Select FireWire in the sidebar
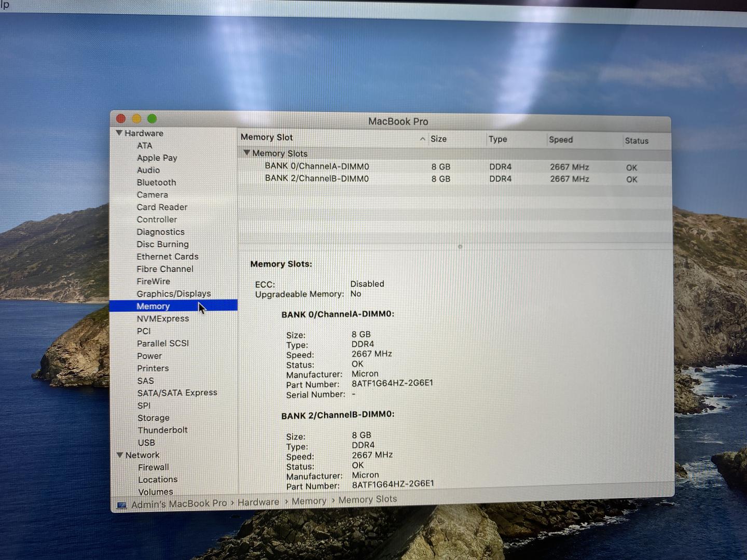Image resolution: width=747 pixels, height=560 pixels. pyautogui.click(x=154, y=282)
